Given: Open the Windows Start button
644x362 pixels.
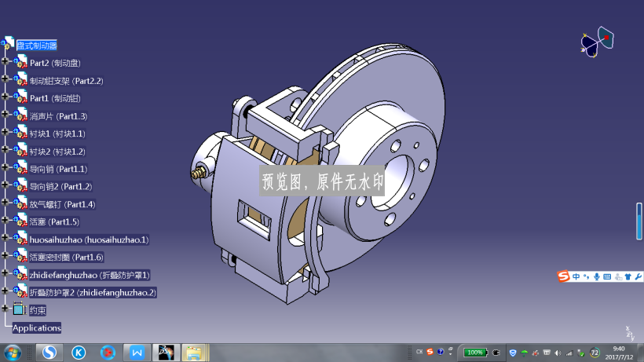Looking at the screenshot, I should [x=13, y=353].
